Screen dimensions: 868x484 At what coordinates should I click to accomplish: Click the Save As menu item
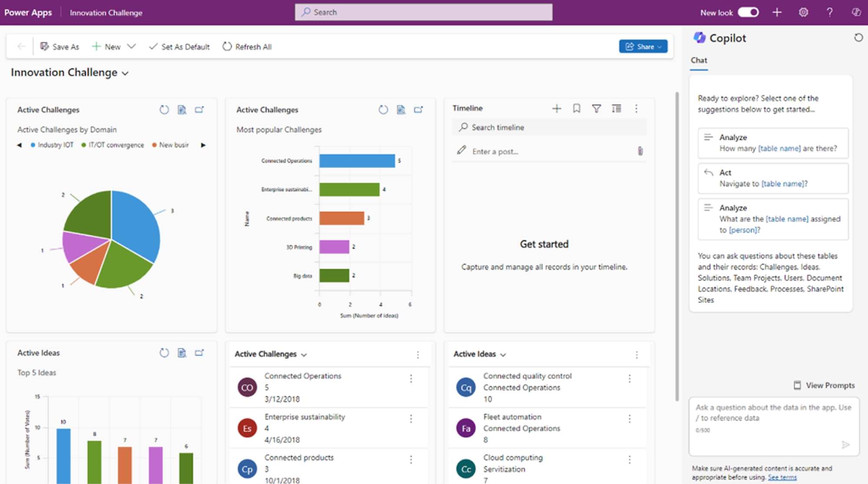[x=59, y=46]
